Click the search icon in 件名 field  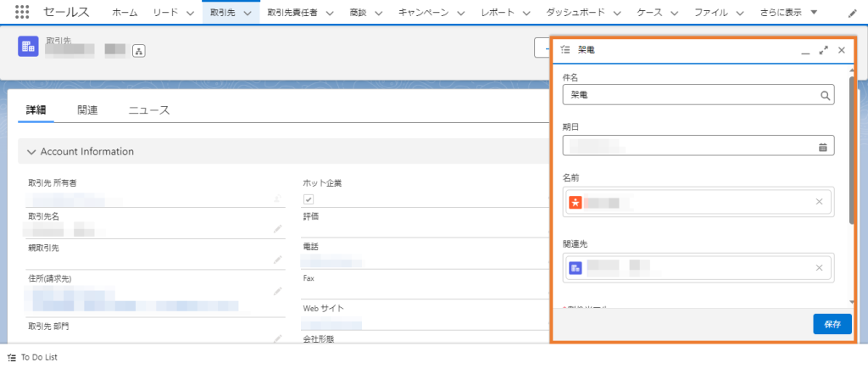825,95
